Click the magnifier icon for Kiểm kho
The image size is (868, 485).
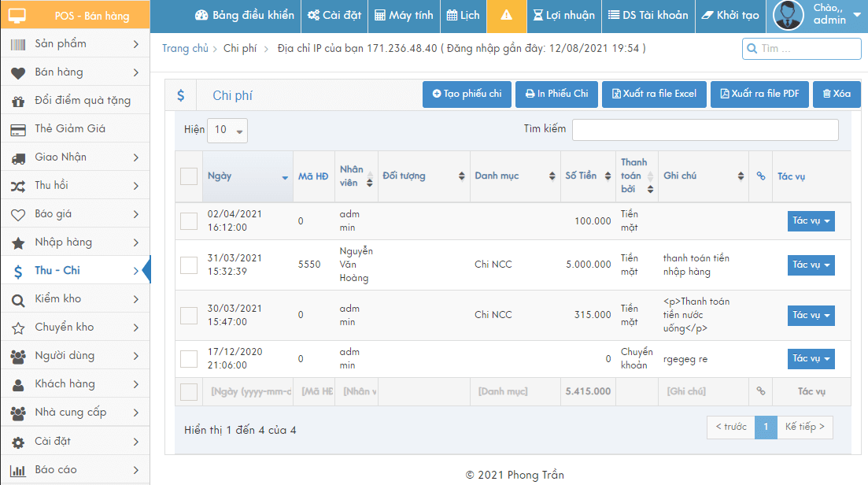tap(18, 299)
